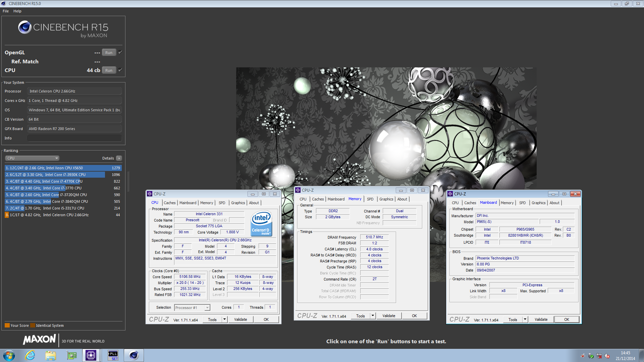Open About tab in left CPU-Z window

click(x=254, y=203)
